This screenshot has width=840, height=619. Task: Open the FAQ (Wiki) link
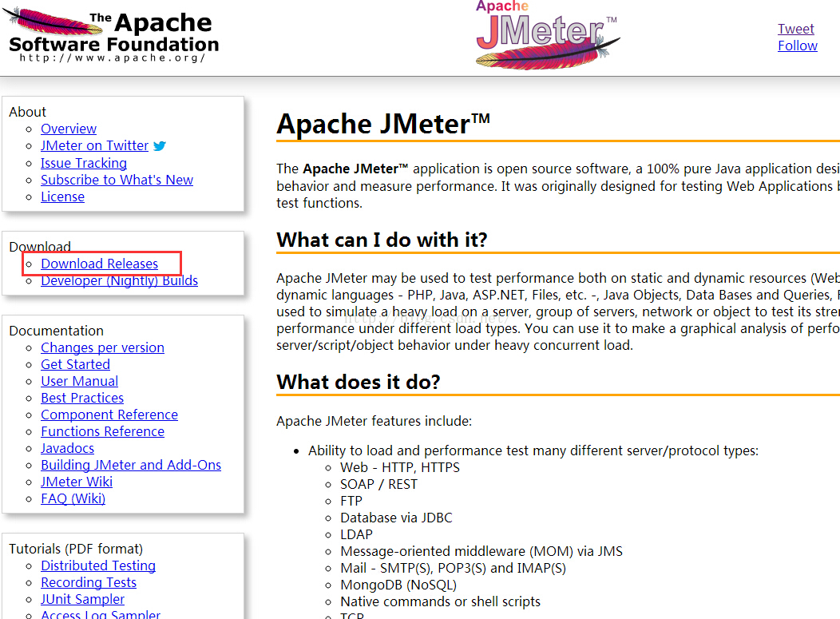[73, 499]
